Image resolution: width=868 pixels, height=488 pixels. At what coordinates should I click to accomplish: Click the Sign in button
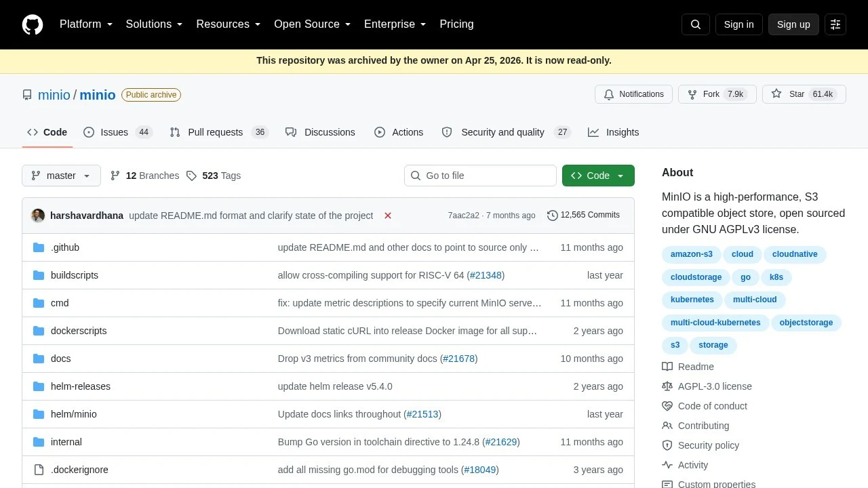click(x=738, y=24)
